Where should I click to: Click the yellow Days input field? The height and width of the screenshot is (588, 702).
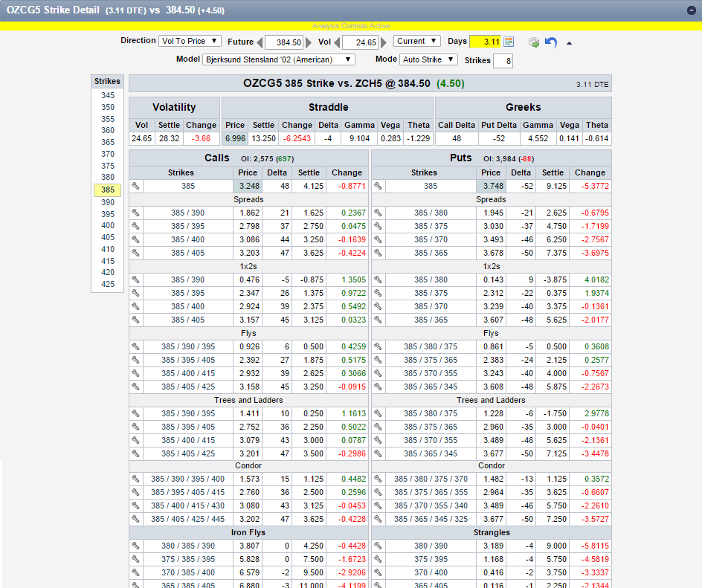tap(486, 42)
